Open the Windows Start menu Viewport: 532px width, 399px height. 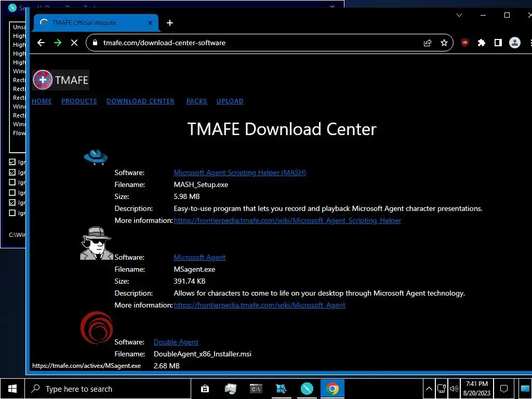point(12,389)
